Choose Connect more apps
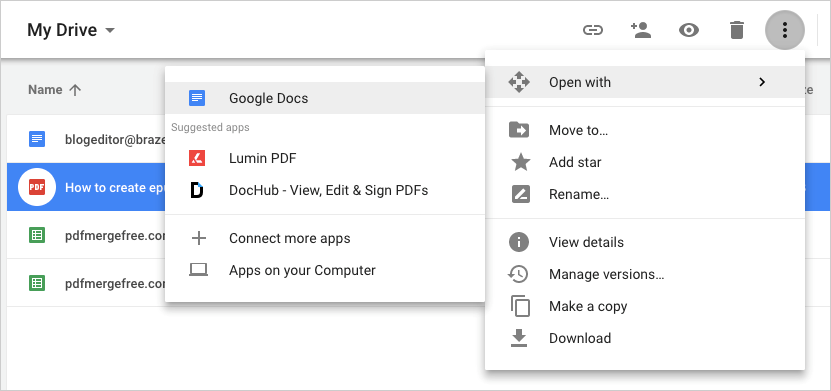831x391 pixels. coord(325,238)
